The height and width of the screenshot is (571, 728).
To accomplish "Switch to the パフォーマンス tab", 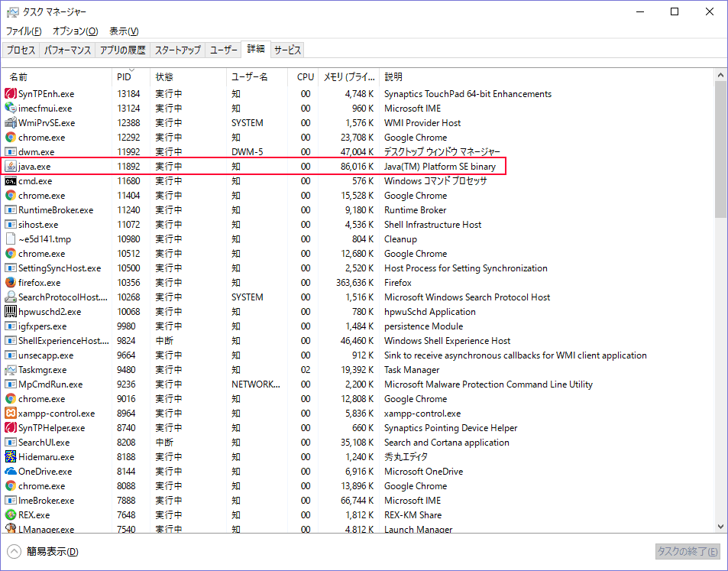I will [68, 50].
